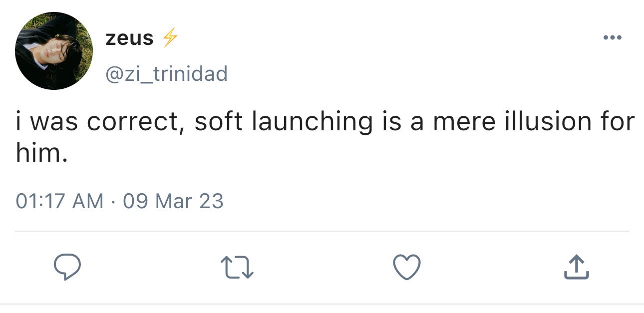
Task: Reply to the tweet via speech bubble icon
Action: tap(67, 267)
